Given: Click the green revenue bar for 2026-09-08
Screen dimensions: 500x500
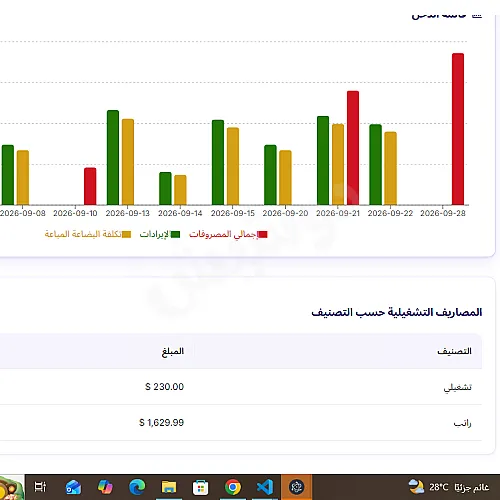Looking at the screenshot, I should [8, 175].
